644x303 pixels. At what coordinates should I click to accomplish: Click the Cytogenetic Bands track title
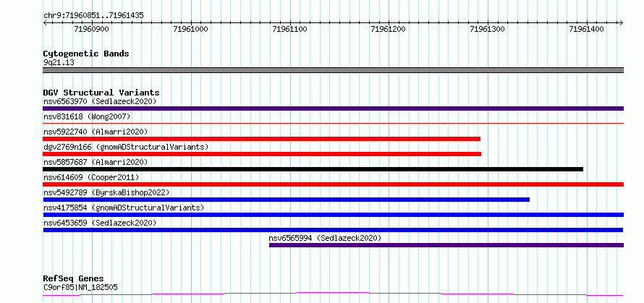click(86, 54)
